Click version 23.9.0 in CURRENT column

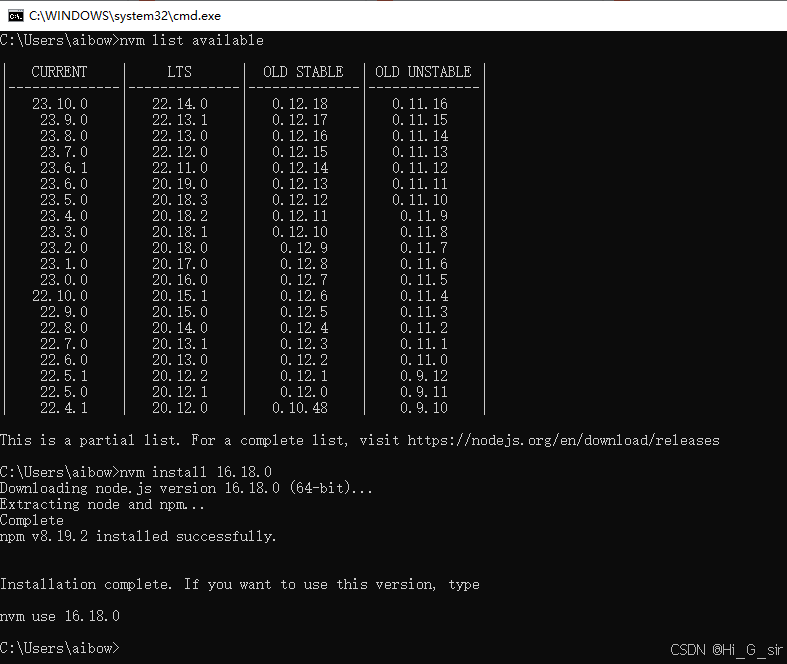click(x=64, y=120)
